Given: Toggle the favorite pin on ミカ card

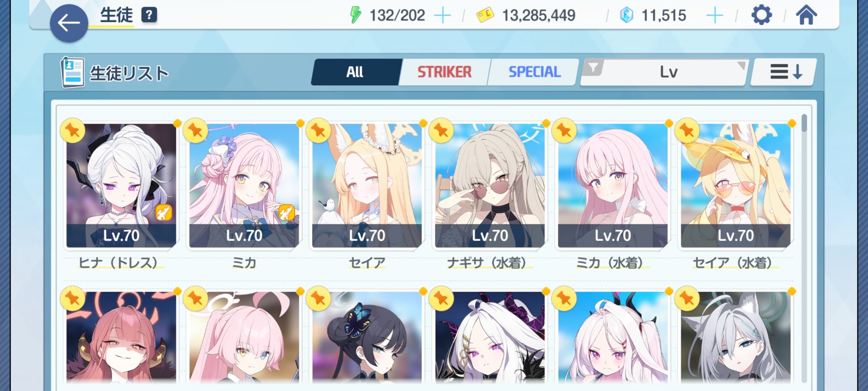Looking at the screenshot, I should click(x=195, y=130).
